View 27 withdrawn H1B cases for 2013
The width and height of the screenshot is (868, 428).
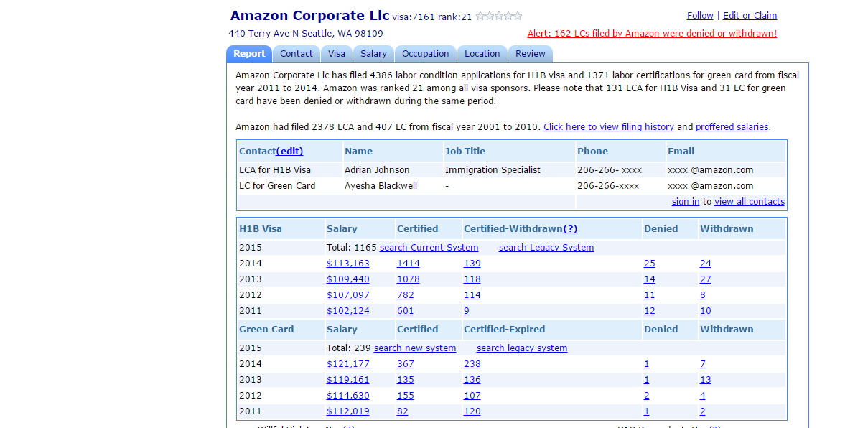(706, 279)
